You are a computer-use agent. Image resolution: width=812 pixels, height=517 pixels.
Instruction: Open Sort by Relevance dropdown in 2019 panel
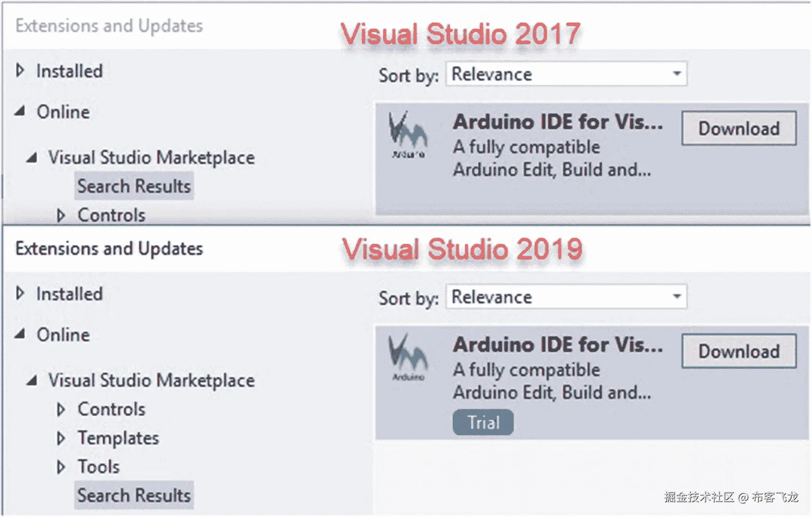tap(676, 296)
